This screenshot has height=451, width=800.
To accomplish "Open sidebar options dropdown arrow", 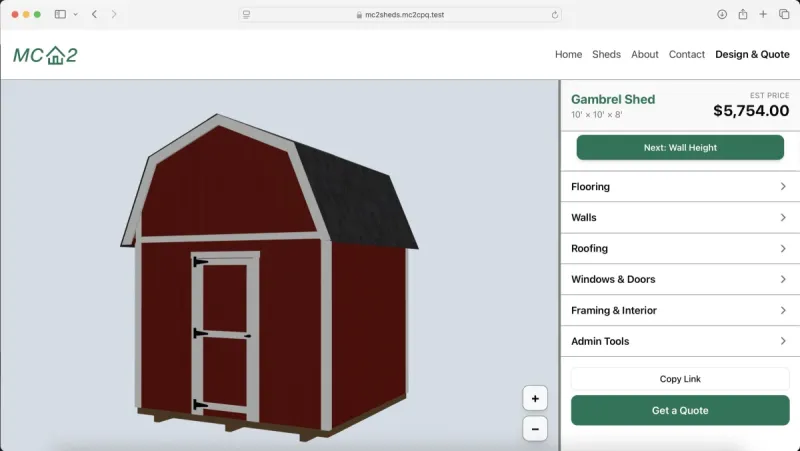I will click(x=76, y=14).
